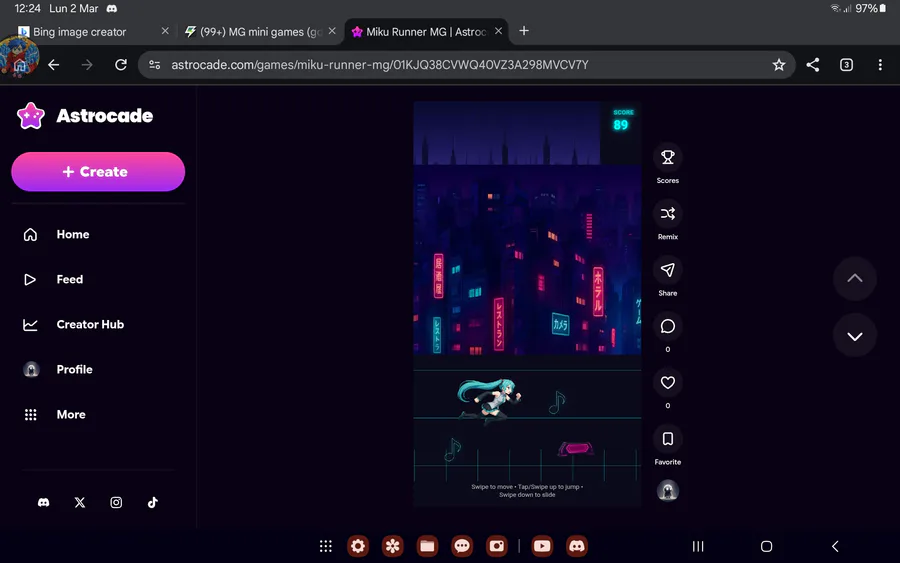Open the Files folder app in taskbar

[x=427, y=546]
